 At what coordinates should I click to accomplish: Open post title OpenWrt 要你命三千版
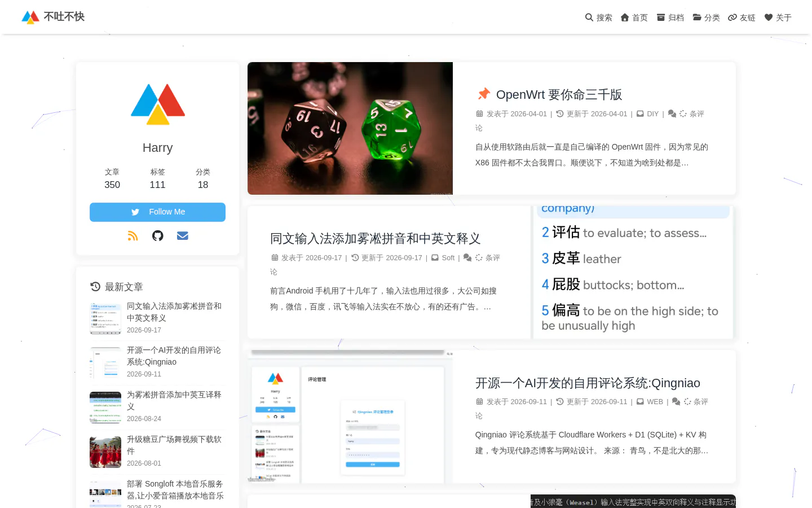tap(559, 95)
